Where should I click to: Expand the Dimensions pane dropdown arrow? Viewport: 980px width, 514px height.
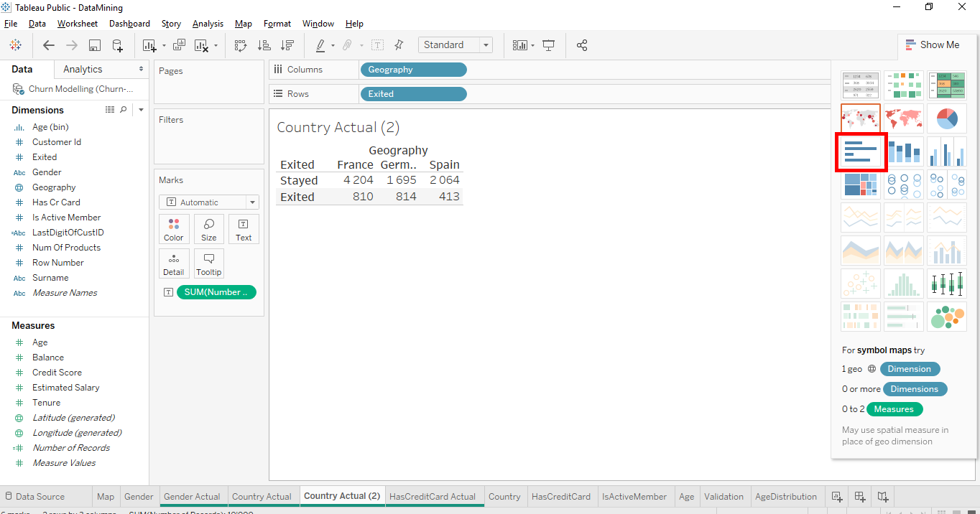click(x=141, y=110)
